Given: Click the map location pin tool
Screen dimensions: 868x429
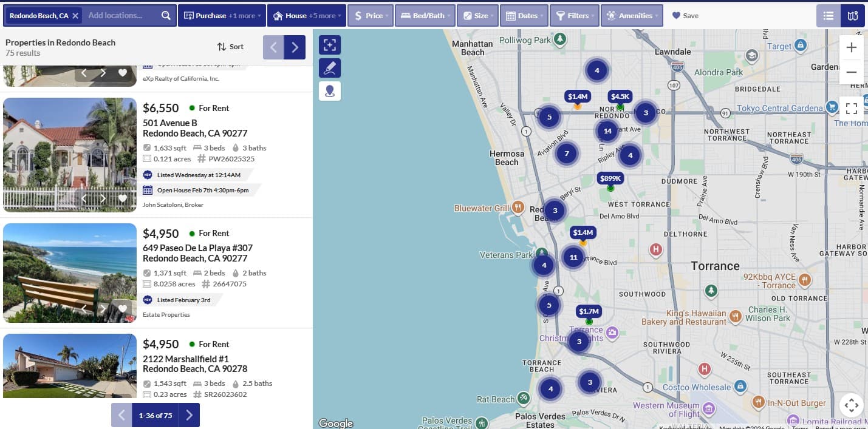Looking at the screenshot, I should pyautogui.click(x=330, y=91).
